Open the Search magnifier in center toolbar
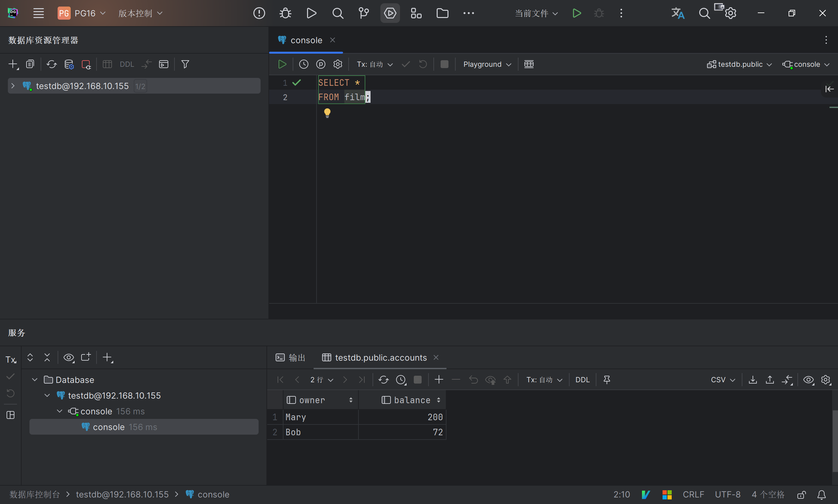Image resolution: width=838 pixels, height=504 pixels. (337, 13)
